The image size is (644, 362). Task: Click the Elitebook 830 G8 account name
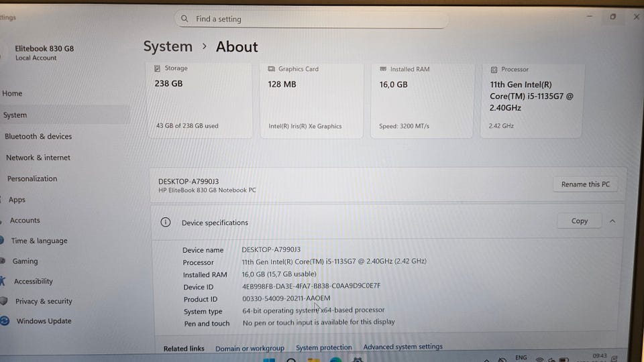[44, 48]
